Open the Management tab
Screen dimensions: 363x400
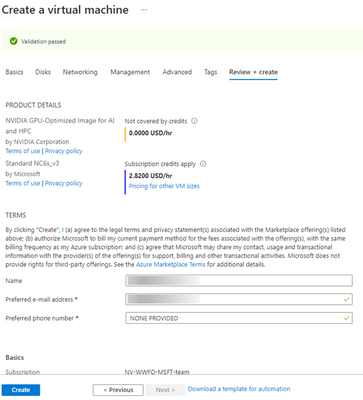click(130, 72)
